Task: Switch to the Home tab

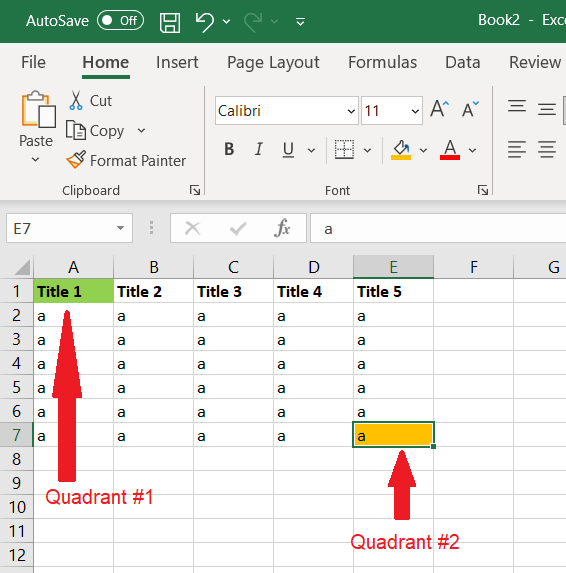Action: (106, 62)
